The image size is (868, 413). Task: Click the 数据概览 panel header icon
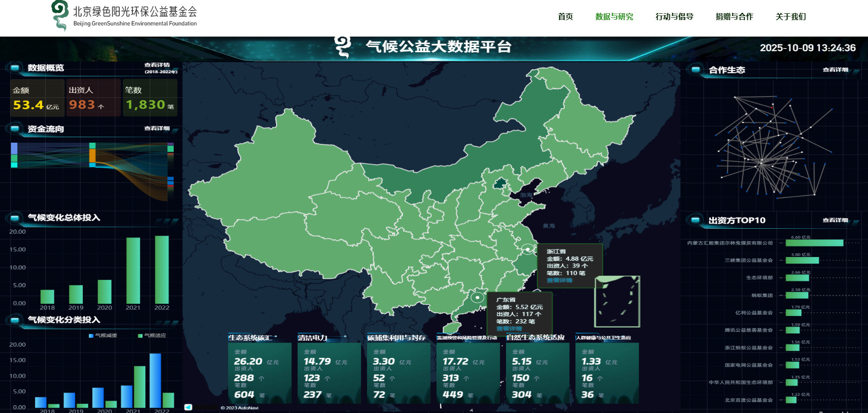click(15, 68)
